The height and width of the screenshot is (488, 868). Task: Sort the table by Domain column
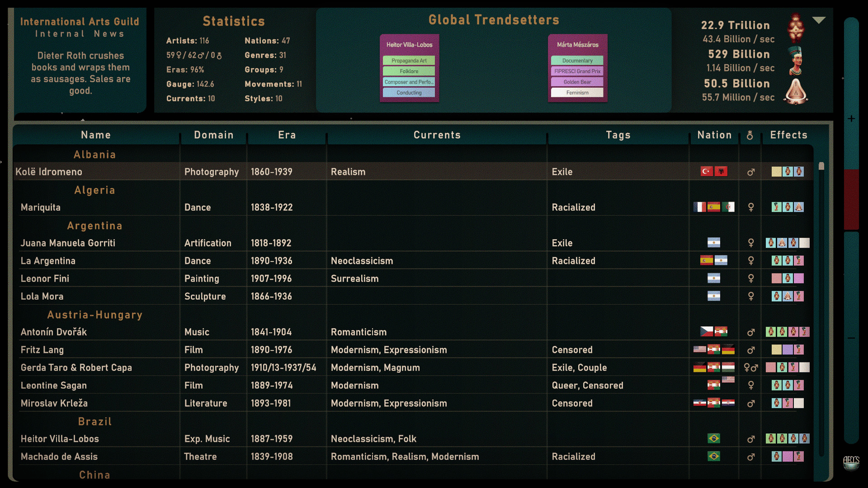coord(214,135)
